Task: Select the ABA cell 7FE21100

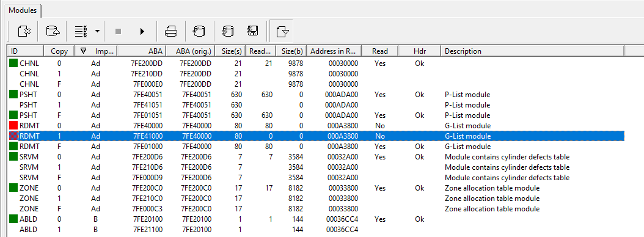Action: [148, 230]
